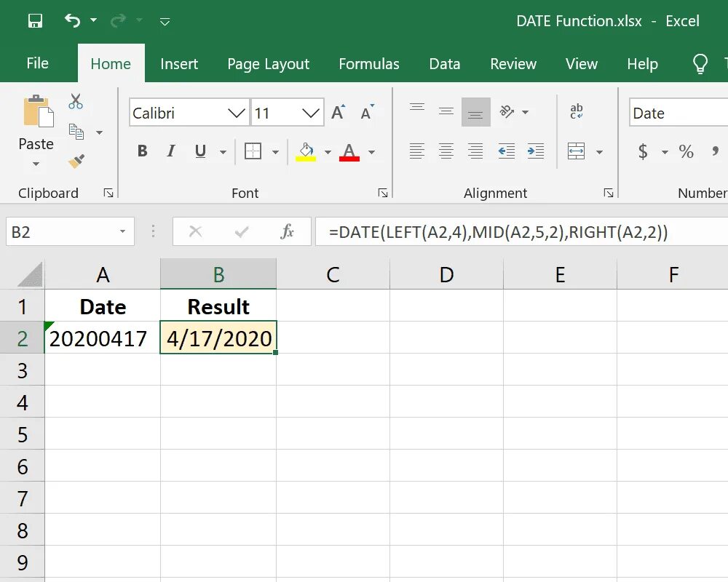
Task: Click Decrease Font Size icon
Action: (x=367, y=112)
